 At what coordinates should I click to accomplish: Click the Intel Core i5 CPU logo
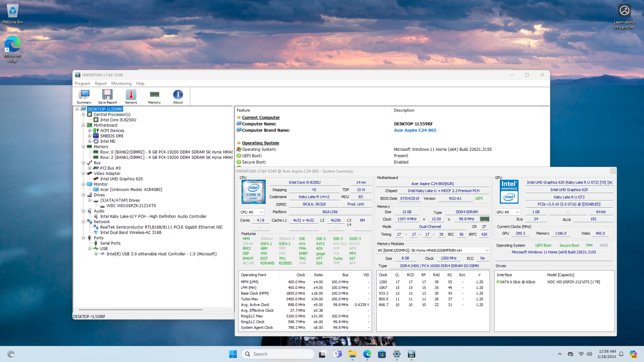coord(254,191)
